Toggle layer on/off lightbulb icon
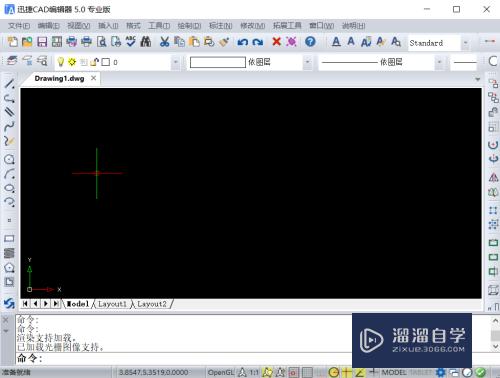Image resolution: width=500 pixels, height=378 pixels. pyautogui.click(x=61, y=62)
